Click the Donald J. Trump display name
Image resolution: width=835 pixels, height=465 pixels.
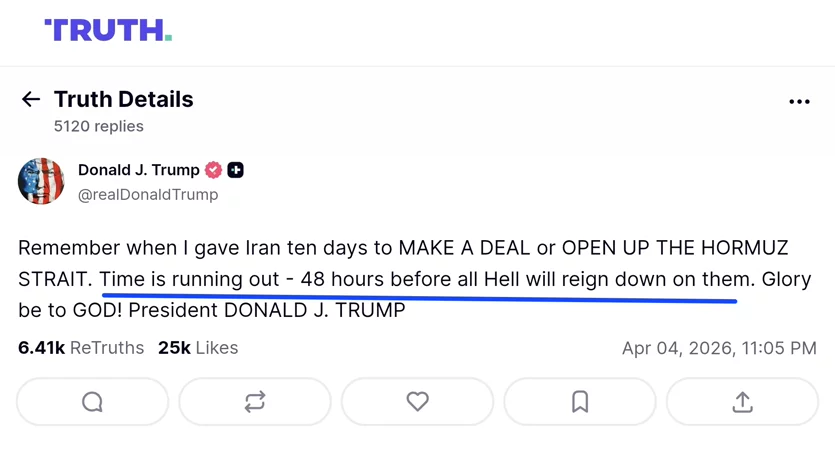tap(138, 170)
